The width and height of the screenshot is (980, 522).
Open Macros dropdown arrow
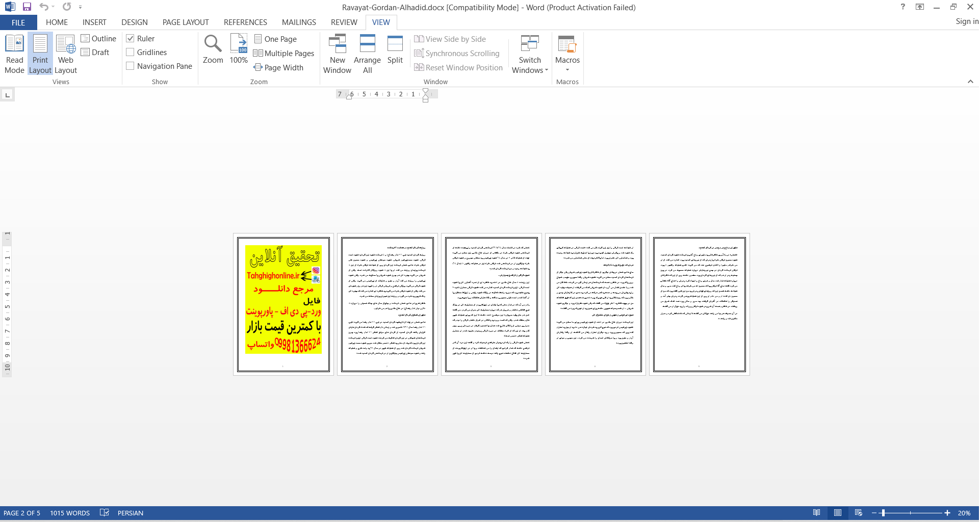point(568,70)
